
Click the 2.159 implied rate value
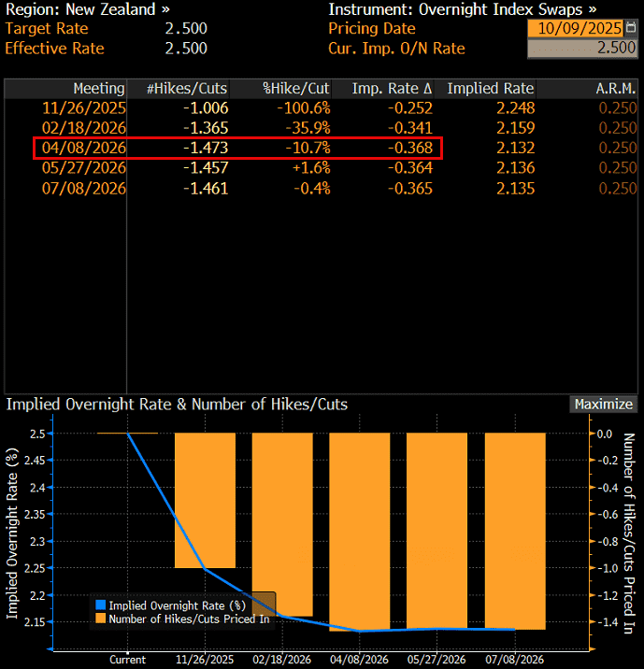[516, 128]
